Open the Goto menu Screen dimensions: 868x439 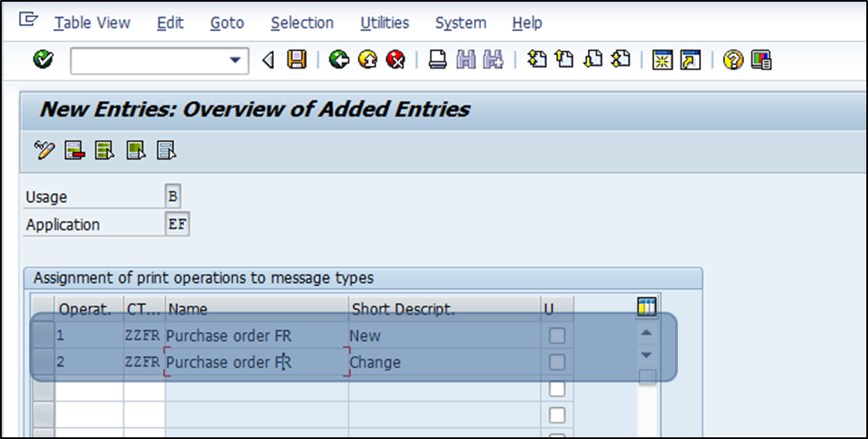[227, 23]
